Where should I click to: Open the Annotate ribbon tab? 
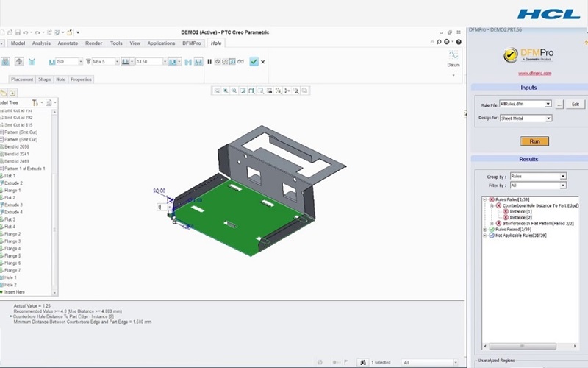(x=68, y=43)
